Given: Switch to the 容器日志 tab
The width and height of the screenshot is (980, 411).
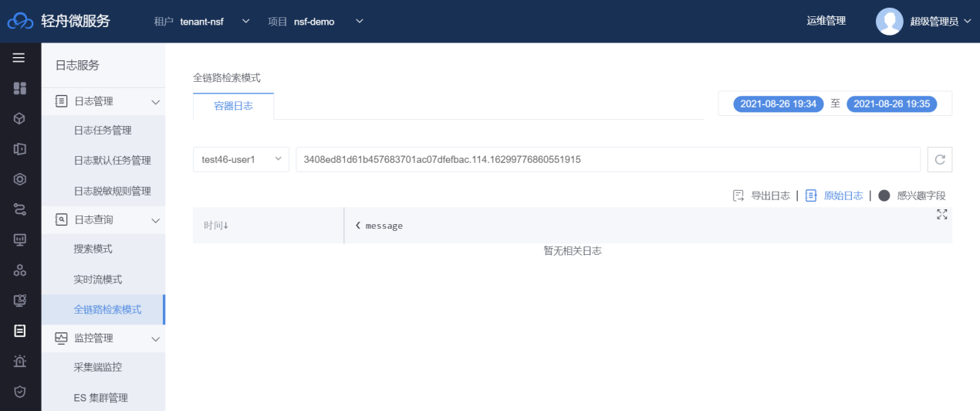Looking at the screenshot, I should [x=233, y=106].
